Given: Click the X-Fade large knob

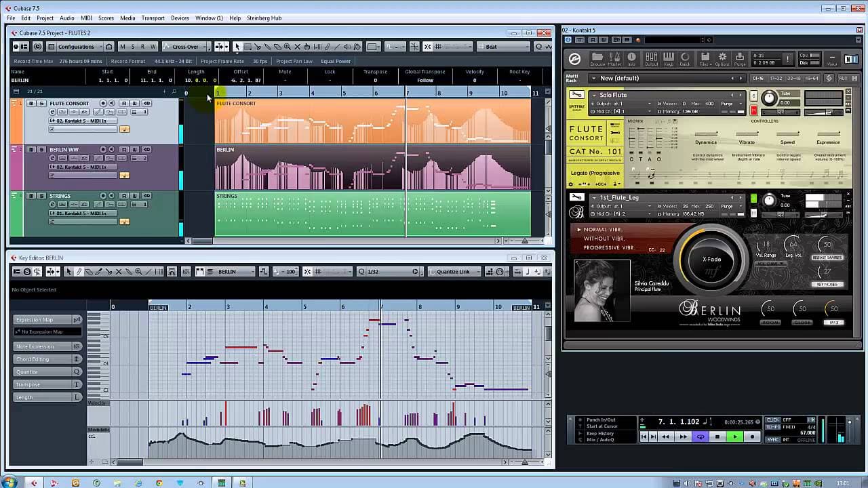Looking at the screenshot, I should [711, 259].
